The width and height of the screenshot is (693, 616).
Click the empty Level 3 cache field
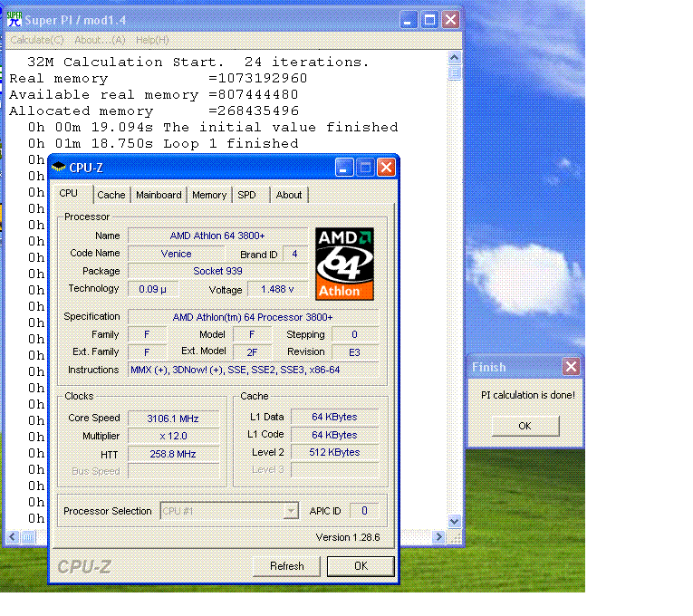click(334, 470)
